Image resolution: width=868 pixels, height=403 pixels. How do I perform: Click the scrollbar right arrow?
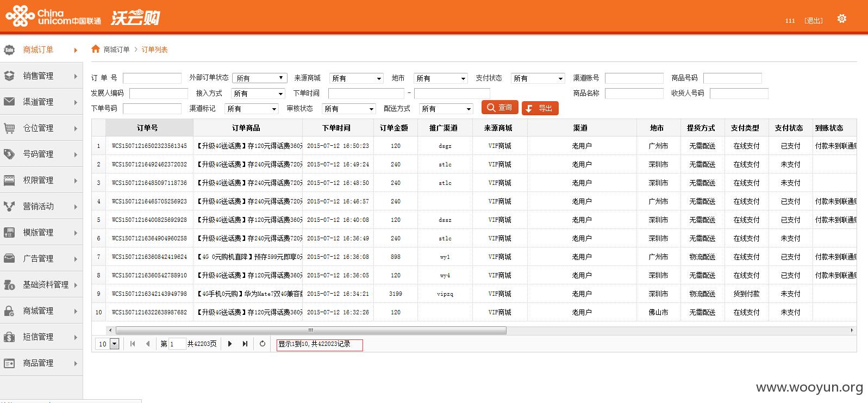click(x=852, y=330)
